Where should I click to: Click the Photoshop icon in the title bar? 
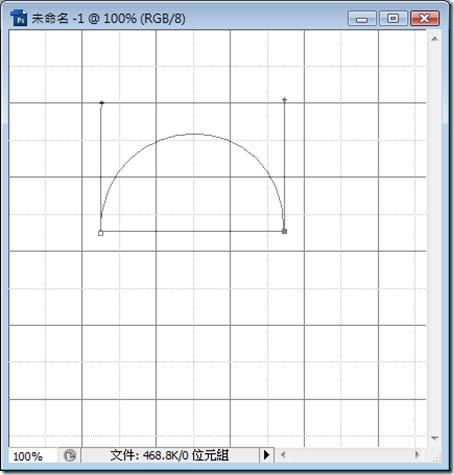tap(18, 18)
